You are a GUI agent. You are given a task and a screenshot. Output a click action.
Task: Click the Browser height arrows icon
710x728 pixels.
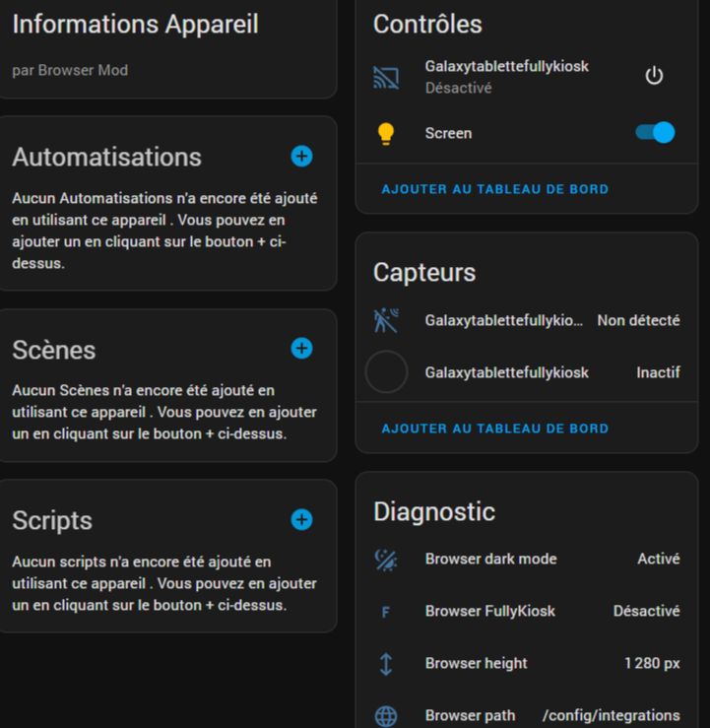coord(386,664)
